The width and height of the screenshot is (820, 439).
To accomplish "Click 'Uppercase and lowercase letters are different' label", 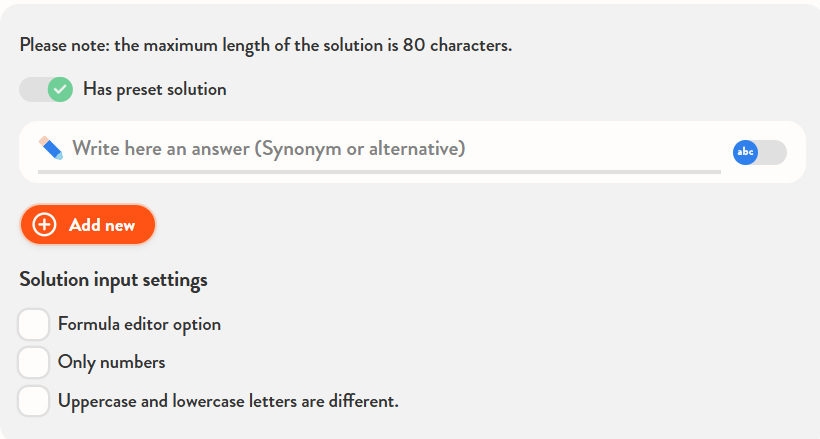I will pyautogui.click(x=228, y=401).
